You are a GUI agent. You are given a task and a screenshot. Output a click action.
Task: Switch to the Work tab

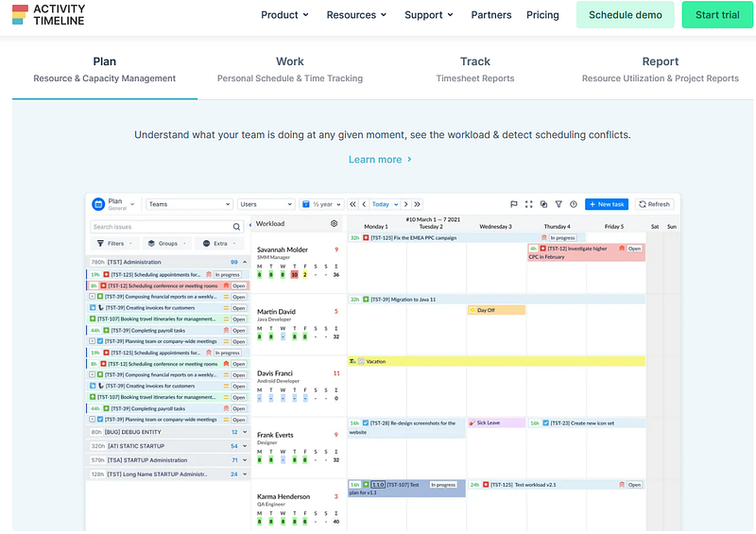(x=290, y=69)
